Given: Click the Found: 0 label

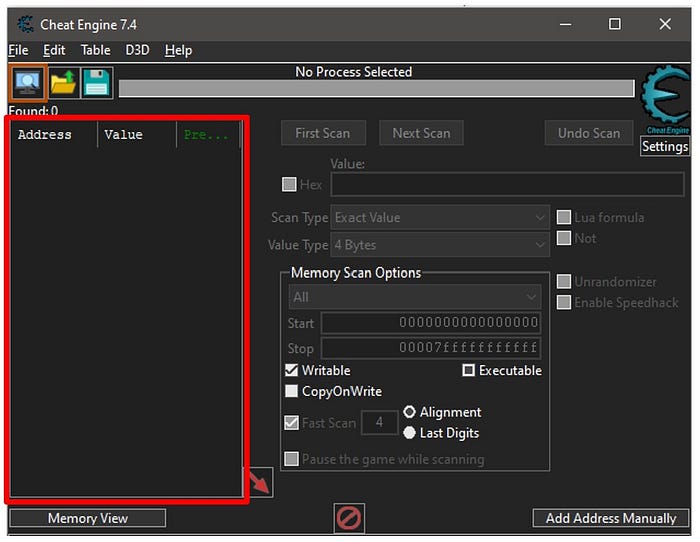Looking at the screenshot, I should [33, 110].
